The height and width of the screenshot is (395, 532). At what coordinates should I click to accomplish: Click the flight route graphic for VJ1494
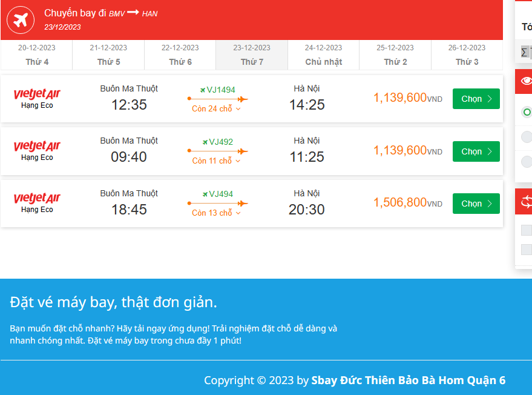(217, 99)
